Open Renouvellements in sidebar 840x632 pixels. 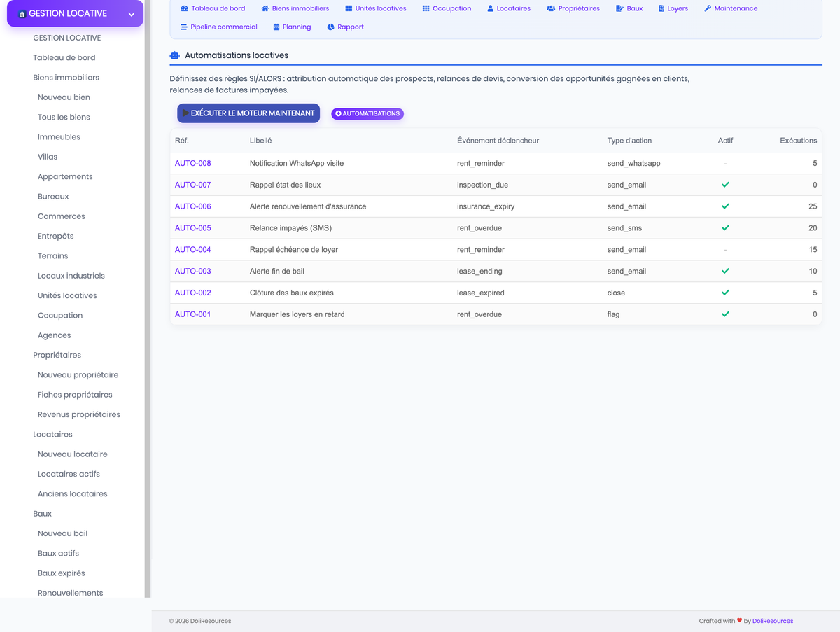(71, 593)
